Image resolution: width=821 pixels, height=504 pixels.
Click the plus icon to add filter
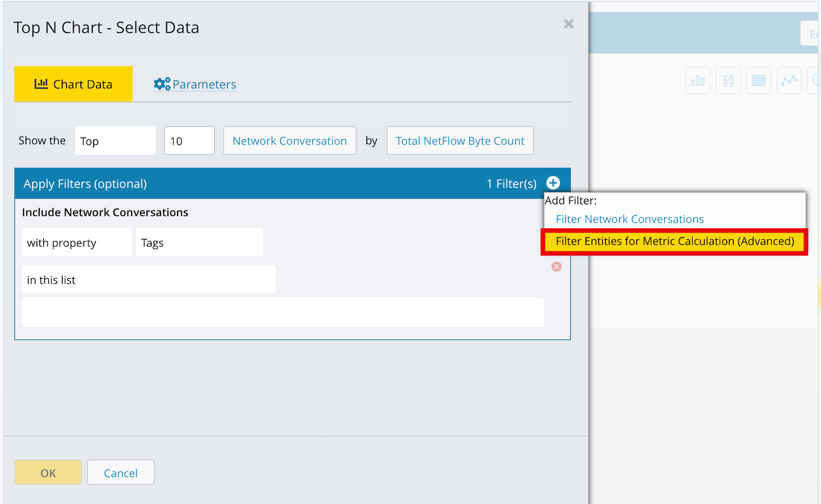point(553,183)
